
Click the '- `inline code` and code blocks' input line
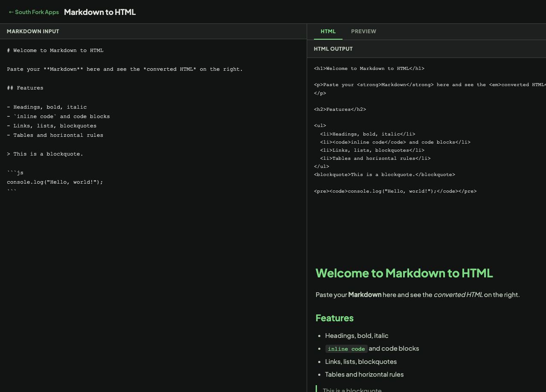[58, 116]
